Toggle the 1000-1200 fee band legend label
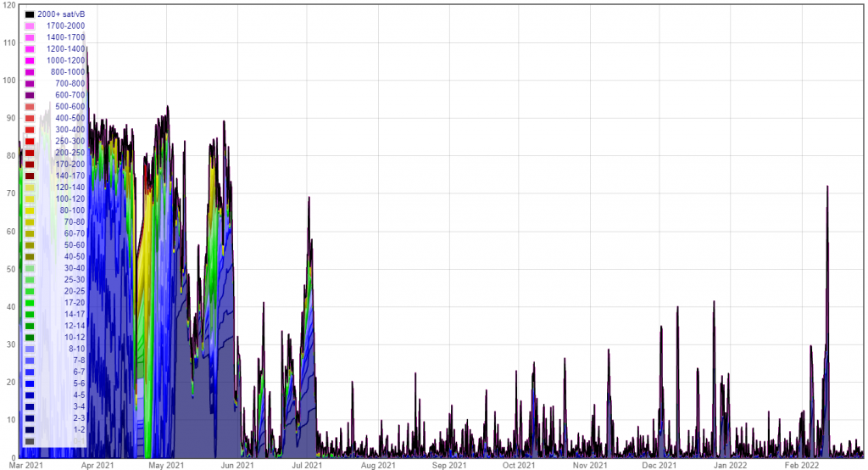 pos(65,60)
